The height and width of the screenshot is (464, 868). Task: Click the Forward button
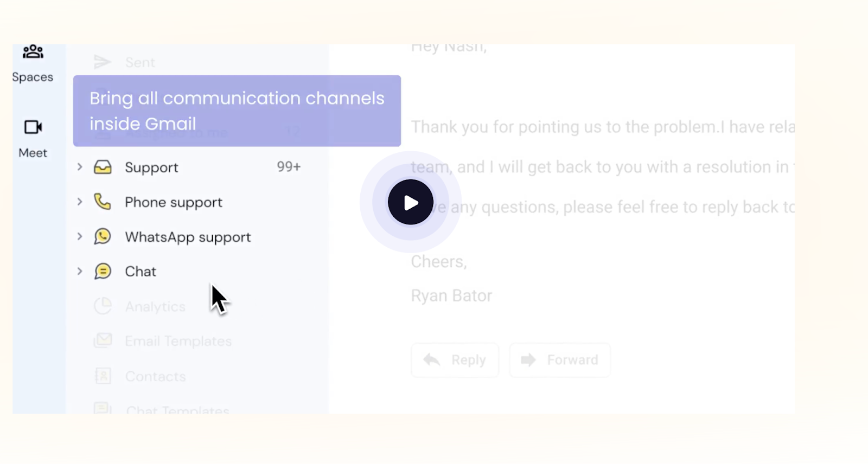(x=559, y=360)
